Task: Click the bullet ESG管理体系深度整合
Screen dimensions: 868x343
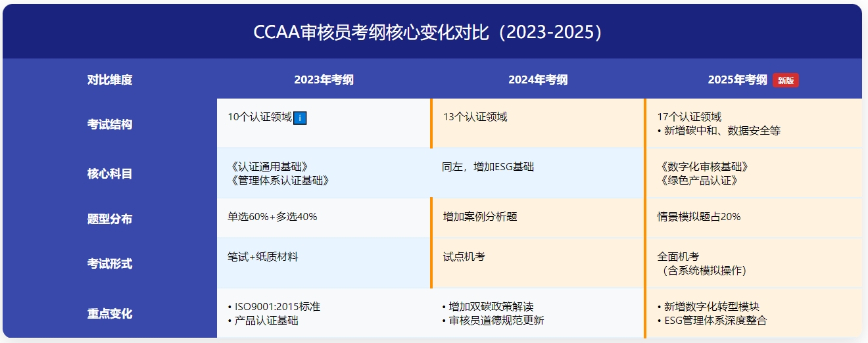Action: pos(712,321)
